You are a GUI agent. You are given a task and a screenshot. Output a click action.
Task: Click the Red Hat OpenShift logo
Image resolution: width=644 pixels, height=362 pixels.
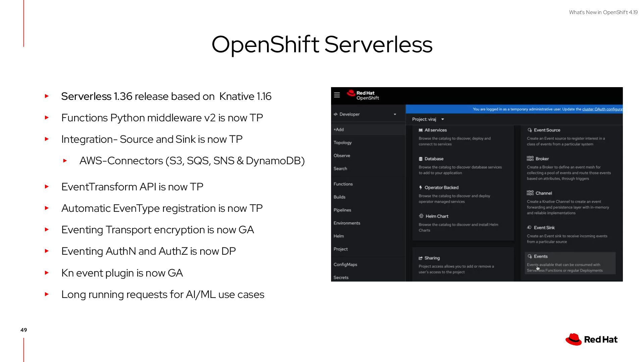363,95
